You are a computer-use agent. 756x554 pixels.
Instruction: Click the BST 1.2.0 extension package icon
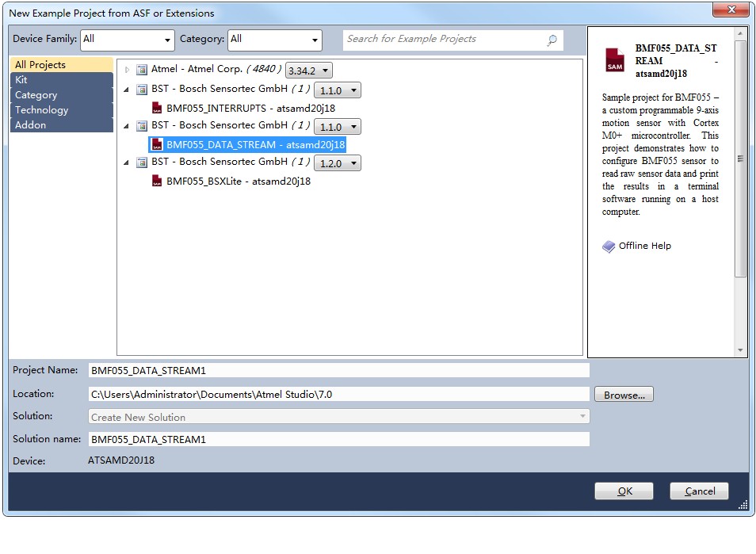click(142, 162)
